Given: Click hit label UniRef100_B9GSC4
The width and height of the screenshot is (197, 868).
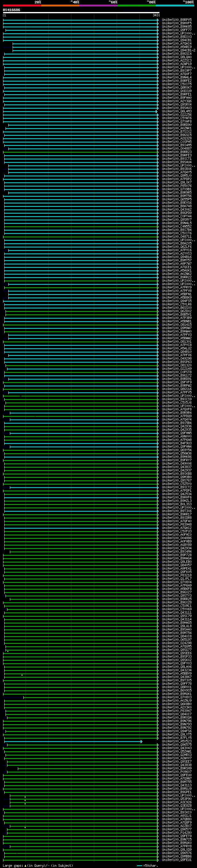Looking at the screenshot, I should tap(177, 54).
